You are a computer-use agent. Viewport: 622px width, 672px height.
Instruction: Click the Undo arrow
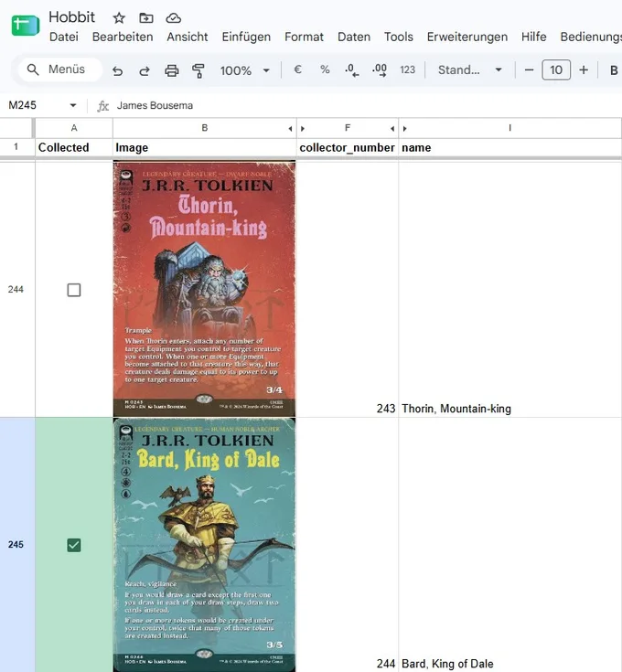pyautogui.click(x=117, y=70)
